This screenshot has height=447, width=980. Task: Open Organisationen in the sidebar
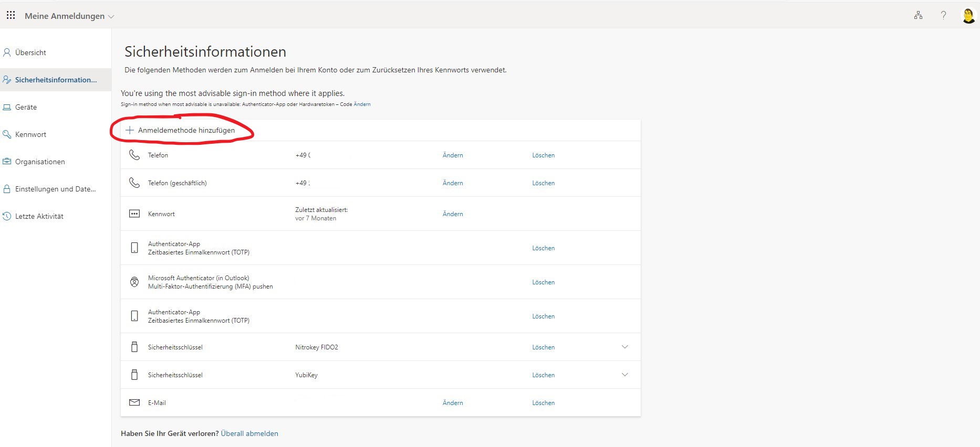point(40,162)
